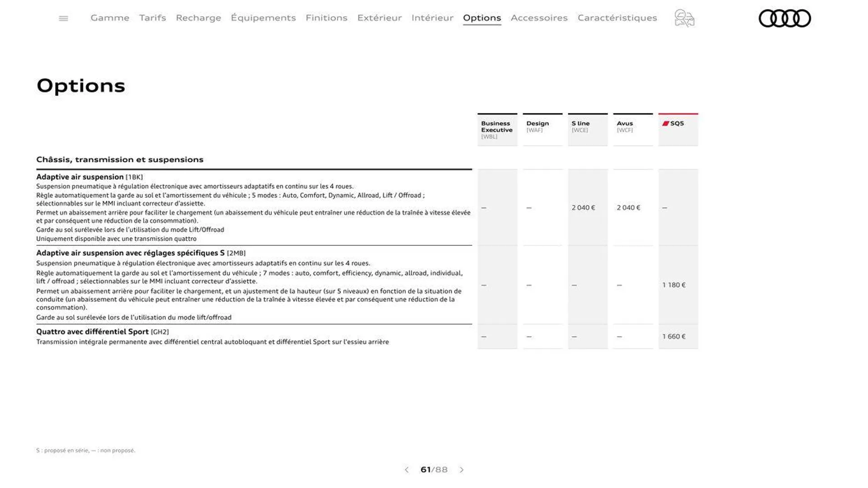The height and width of the screenshot is (488, 868).
Task: Open the hamburger menu icon
Action: pos(63,19)
